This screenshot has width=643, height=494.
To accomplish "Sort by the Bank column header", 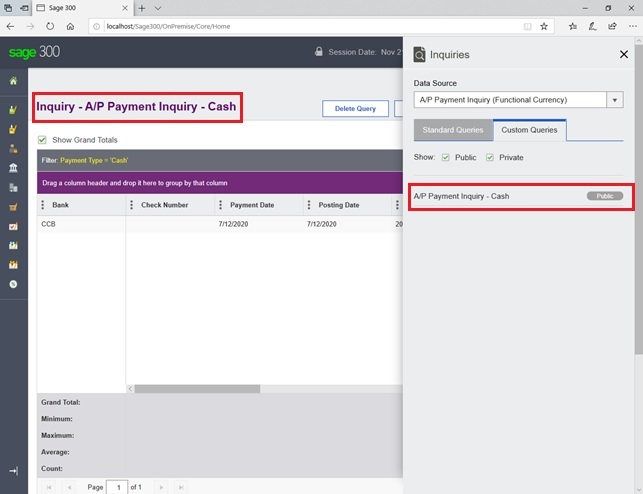I will click(x=61, y=205).
